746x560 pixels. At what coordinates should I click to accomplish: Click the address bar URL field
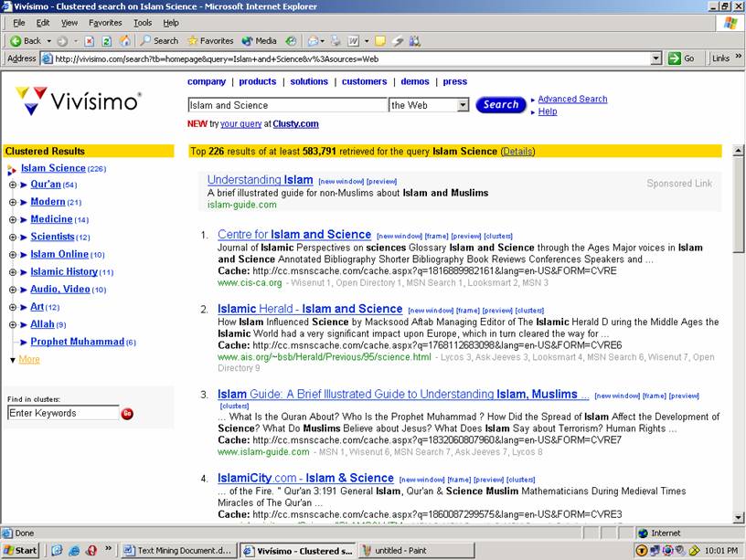(x=352, y=59)
